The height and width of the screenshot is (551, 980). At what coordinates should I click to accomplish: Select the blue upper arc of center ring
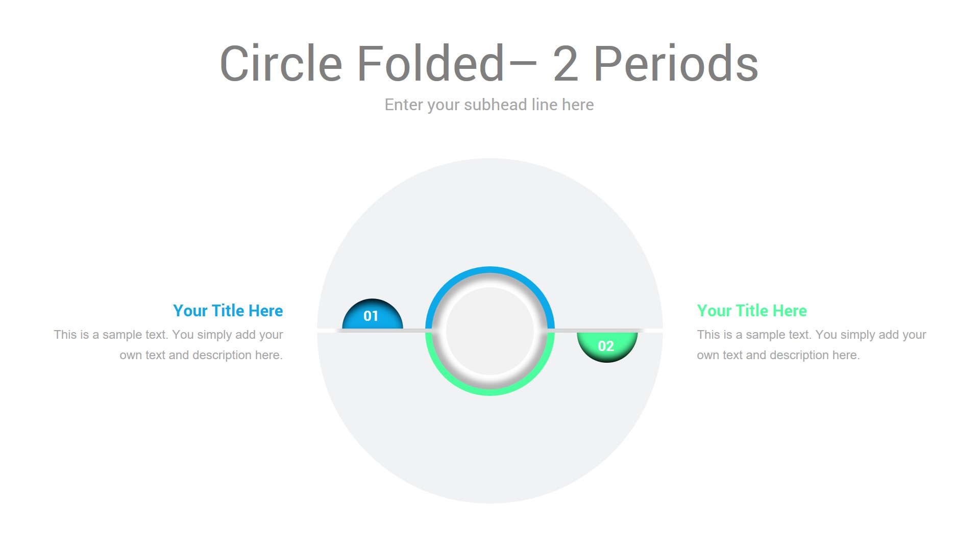click(489, 270)
